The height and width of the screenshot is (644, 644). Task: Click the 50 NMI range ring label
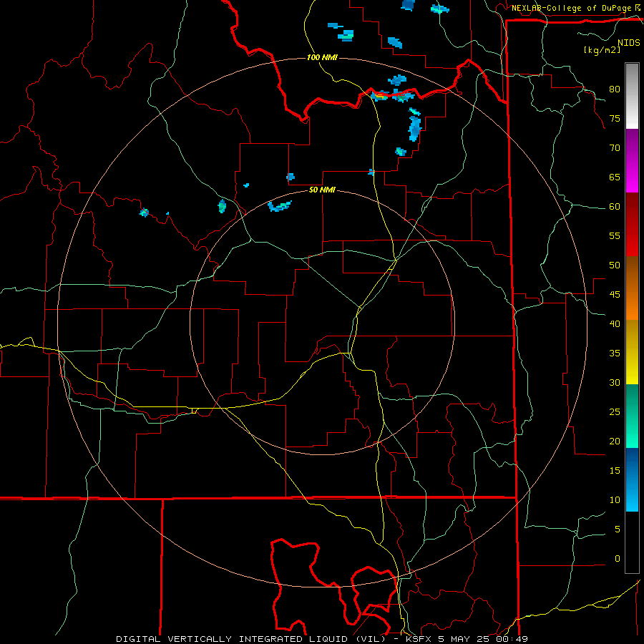[322, 190]
